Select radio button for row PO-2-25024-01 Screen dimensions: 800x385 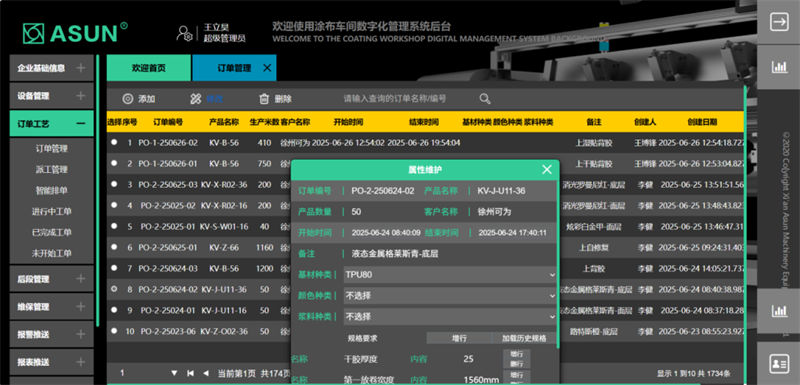pyautogui.click(x=114, y=310)
